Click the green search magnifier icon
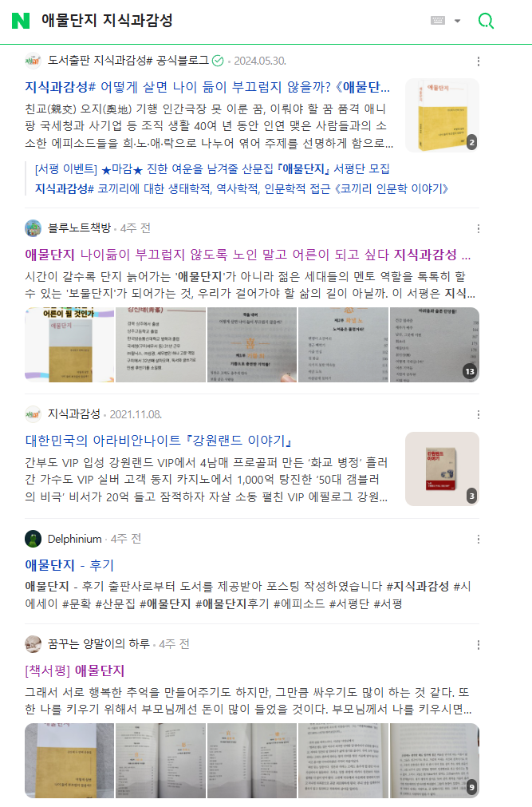This screenshot has height=807, width=532. coord(486,21)
